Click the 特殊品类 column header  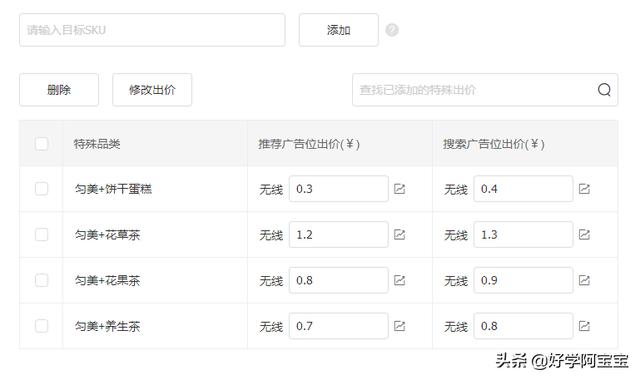[x=97, y=144]
